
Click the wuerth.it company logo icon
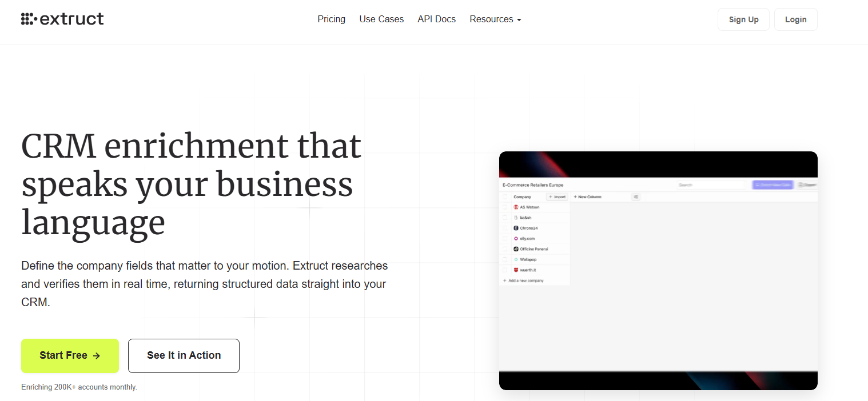[516, 270]
